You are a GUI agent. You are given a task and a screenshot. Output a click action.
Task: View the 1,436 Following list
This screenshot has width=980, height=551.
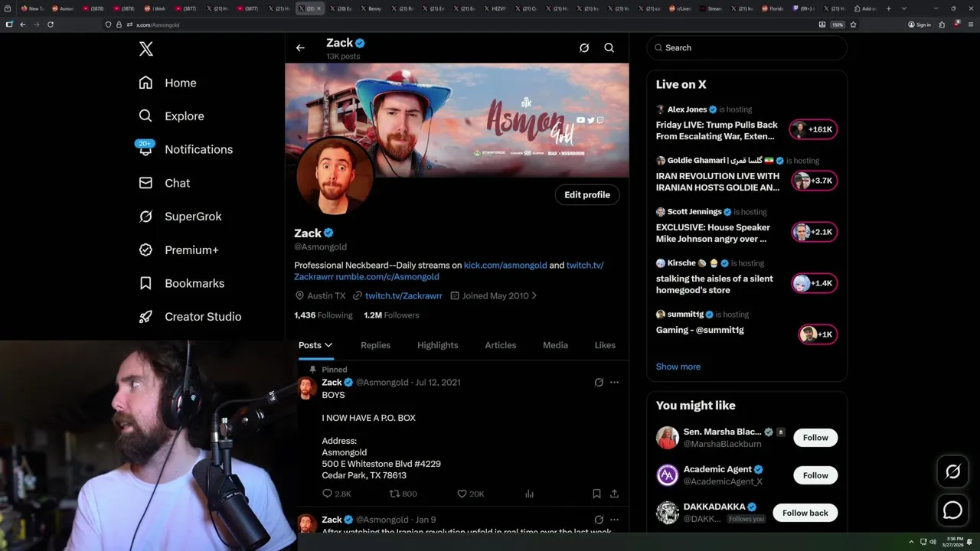pyautogui.click(x=323, y=315)
